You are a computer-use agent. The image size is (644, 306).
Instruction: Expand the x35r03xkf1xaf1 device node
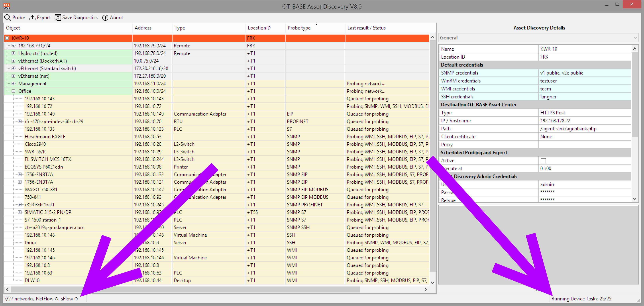click(20, 205)
